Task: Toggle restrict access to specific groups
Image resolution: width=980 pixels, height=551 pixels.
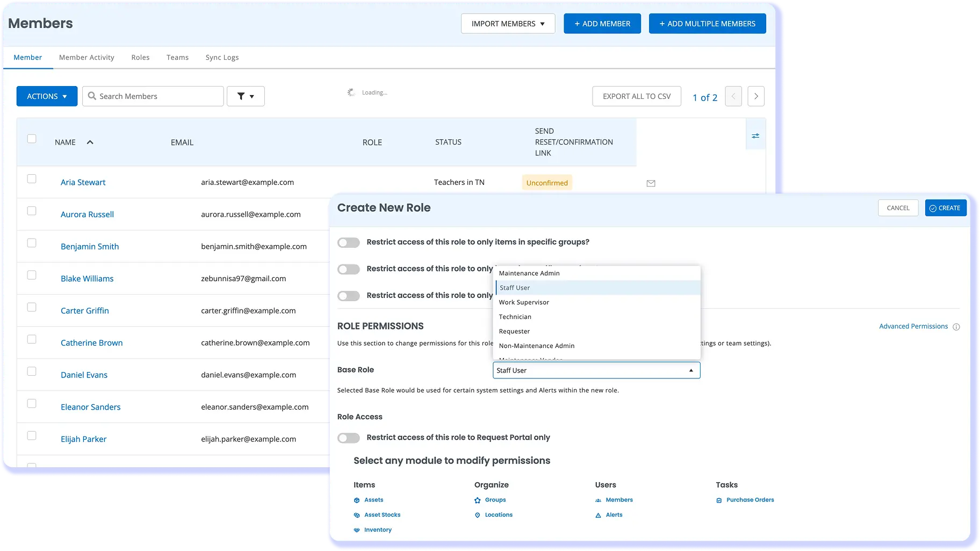Action: [x=349, y=242]
